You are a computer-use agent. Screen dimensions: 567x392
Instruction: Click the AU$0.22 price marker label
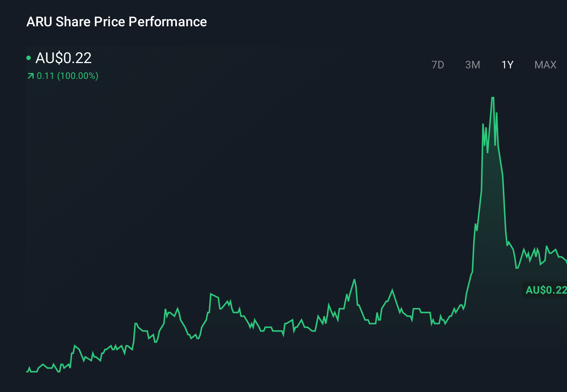pos(545,290)
